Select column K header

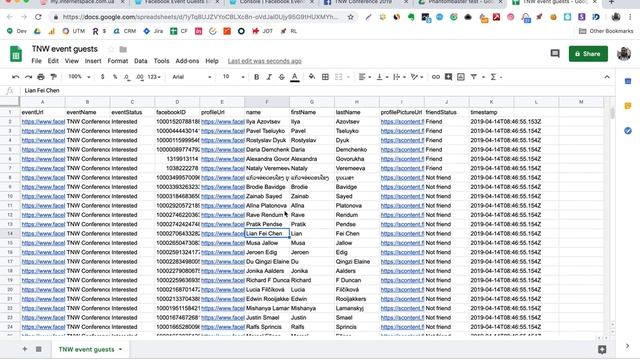point(491,102)
